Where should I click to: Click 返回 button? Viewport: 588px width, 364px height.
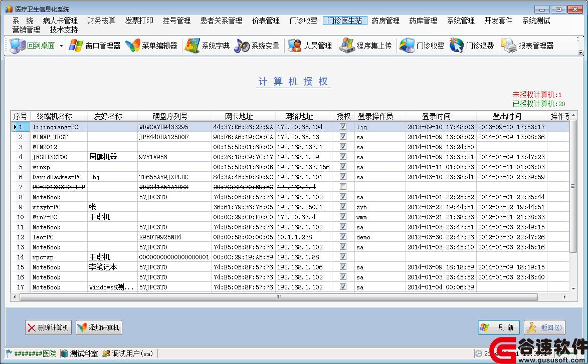544,327
